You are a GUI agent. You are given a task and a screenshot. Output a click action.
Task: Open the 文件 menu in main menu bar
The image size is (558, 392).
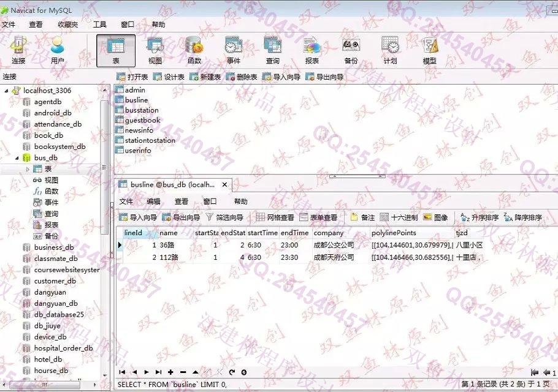click(x=9, y=24)
